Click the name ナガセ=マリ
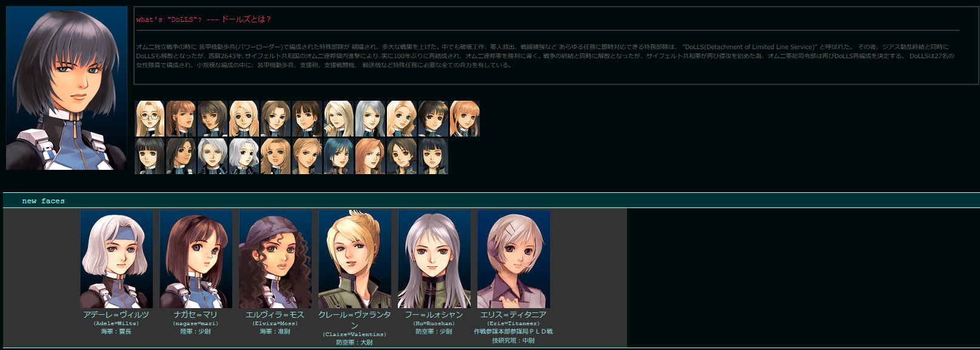 pyautogui.click(x=196, y=315)
